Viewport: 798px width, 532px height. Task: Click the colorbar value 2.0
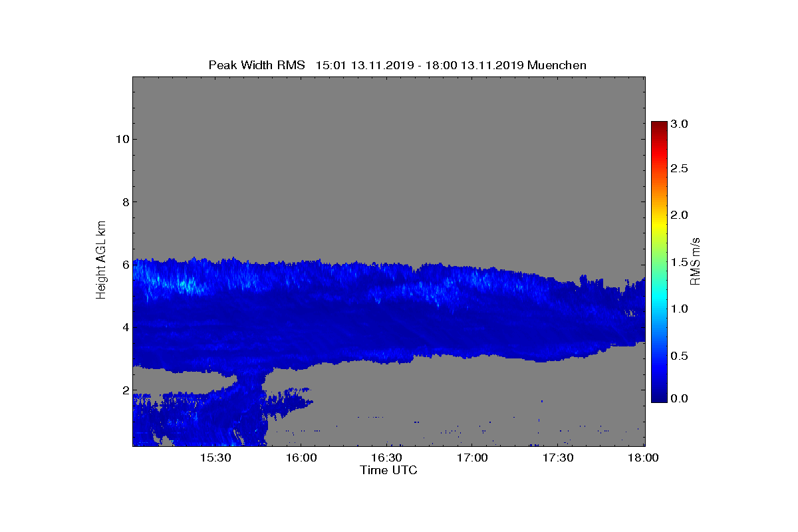[680, 215]
